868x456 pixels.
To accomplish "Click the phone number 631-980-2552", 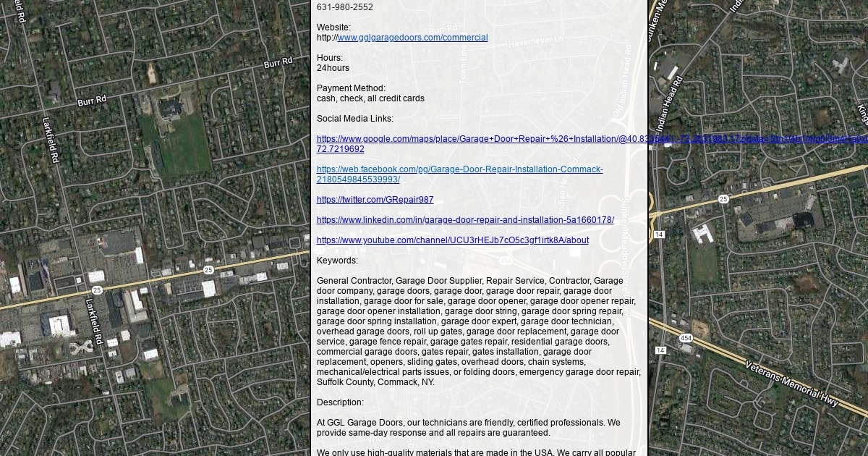I will pyautogui.click(x=345, y=7).
